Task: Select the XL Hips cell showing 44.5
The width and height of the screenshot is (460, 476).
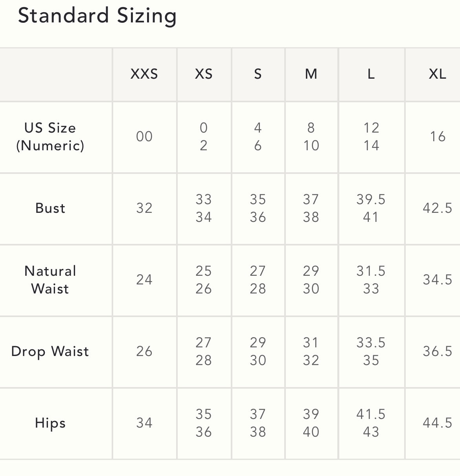Action: pos(437,423)
